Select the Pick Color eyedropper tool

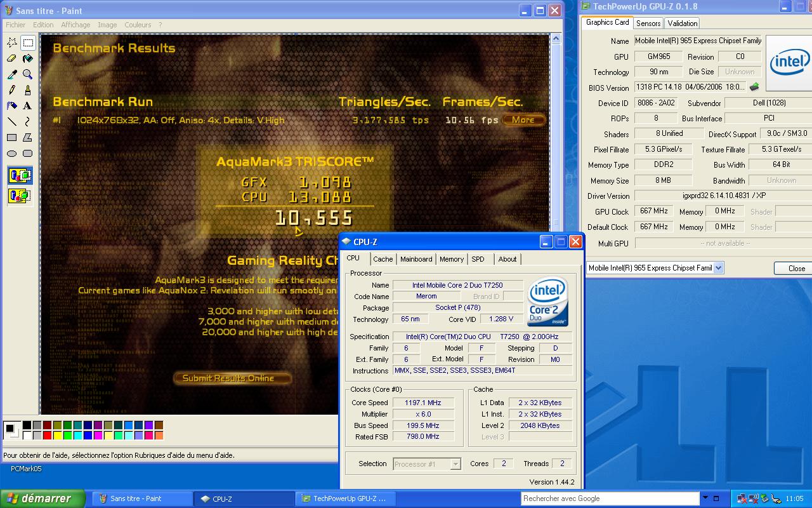click(x=12, y=74)
